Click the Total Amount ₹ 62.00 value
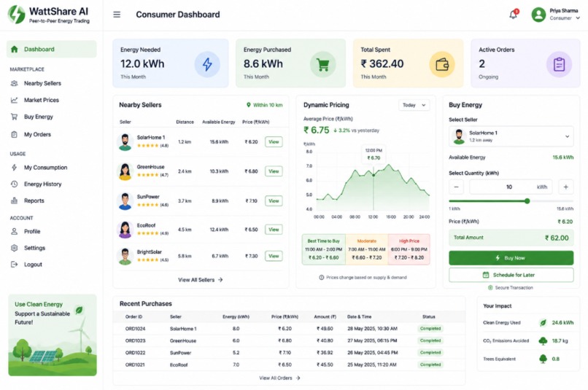The width and height of the screenshot is (588, 390). [x=557, y=238]
